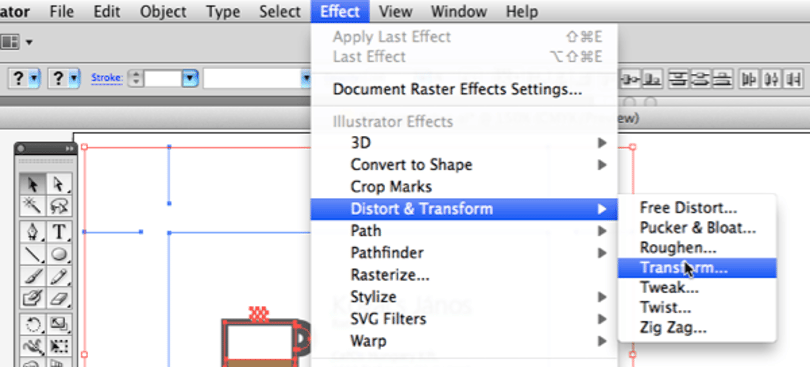
Task: Select the Pencil tool
Action: [x=59, y=276]
